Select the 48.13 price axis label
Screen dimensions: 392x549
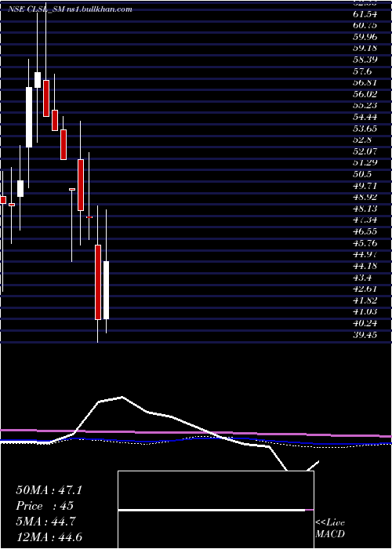[365, 209]
